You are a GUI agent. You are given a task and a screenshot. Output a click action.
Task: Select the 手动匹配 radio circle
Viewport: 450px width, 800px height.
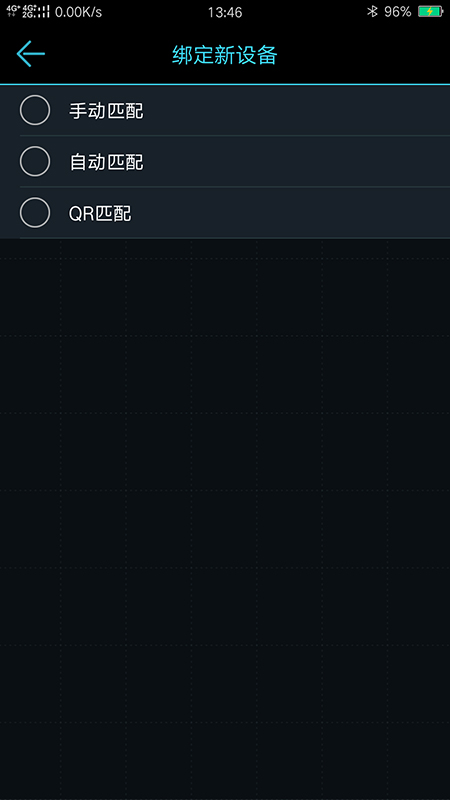[x=35, y=110]
